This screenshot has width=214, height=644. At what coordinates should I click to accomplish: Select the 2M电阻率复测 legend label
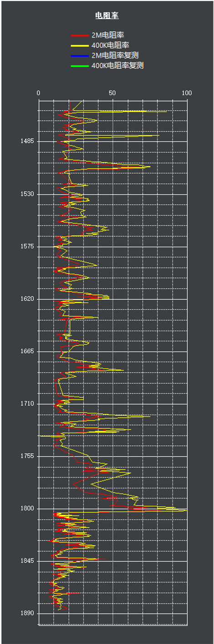click(x=115, y=55)
